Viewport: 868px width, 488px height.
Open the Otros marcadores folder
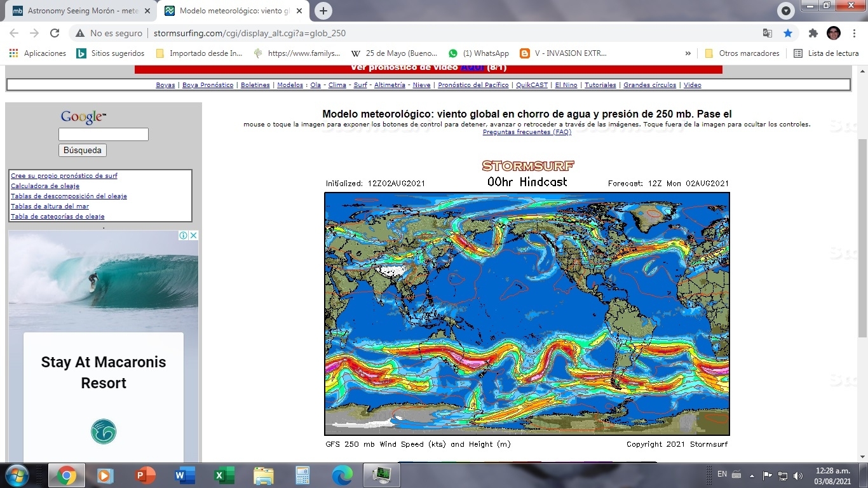point(742,53)
